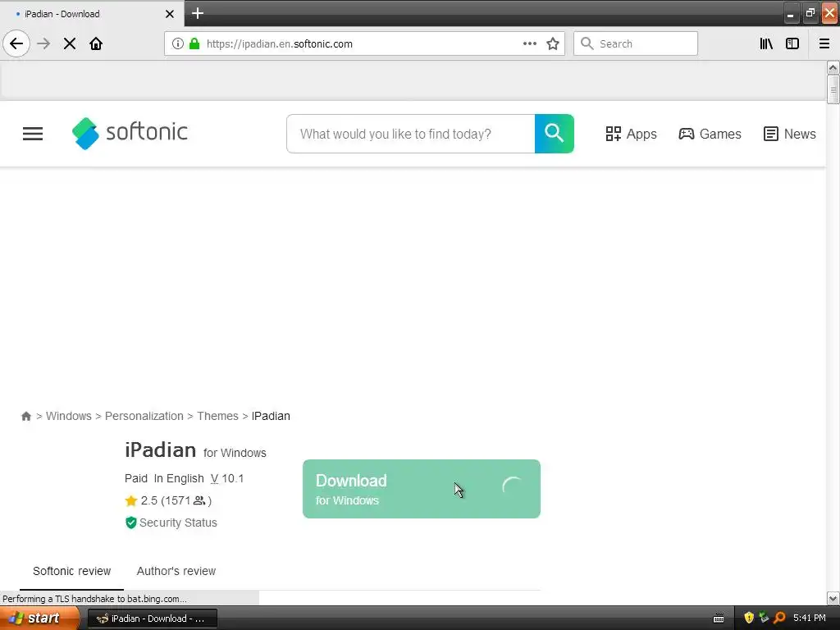Screen dimensions: 840x630
Task: Click Download for Windows button
Action: (422, 489)
